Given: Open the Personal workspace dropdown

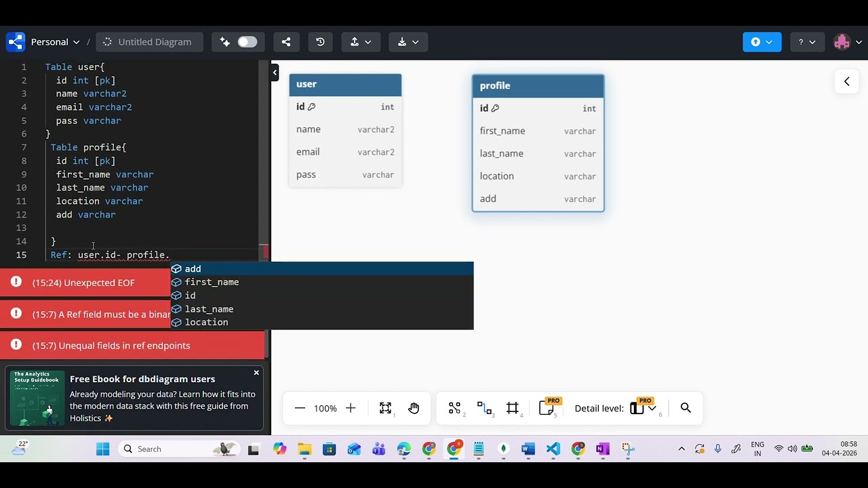Looking at the screenshot, I should [55, 42].
